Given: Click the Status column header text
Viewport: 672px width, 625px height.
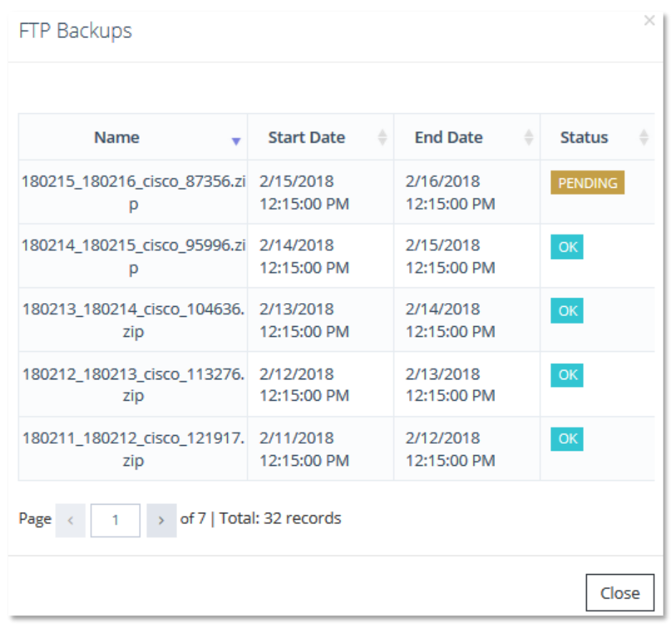Looking at the screenshot, I should (x=584, y=138).
